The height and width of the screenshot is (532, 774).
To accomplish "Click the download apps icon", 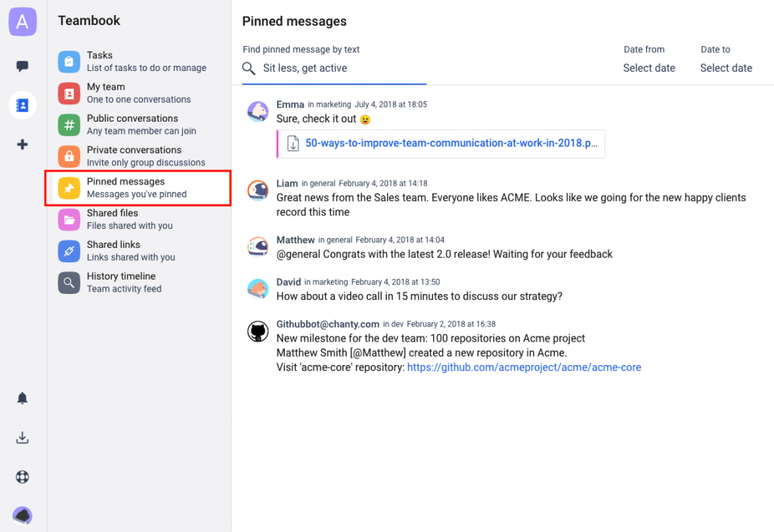I will [22, 438].
